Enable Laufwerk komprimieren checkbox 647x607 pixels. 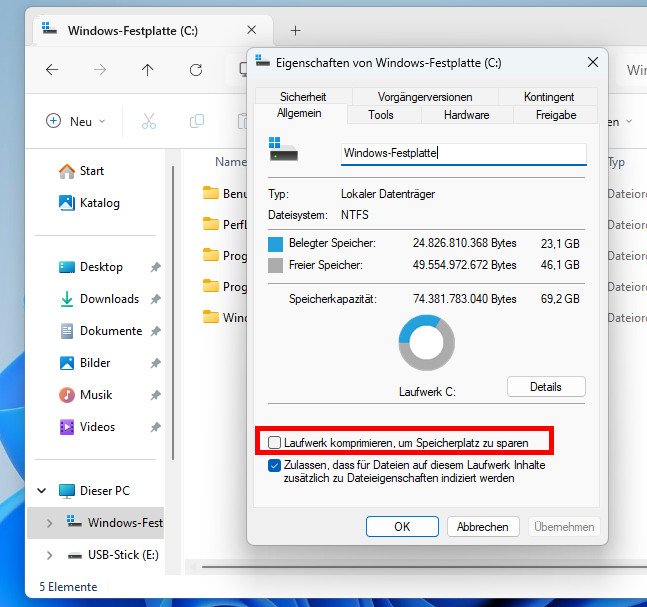coord(275,441)
